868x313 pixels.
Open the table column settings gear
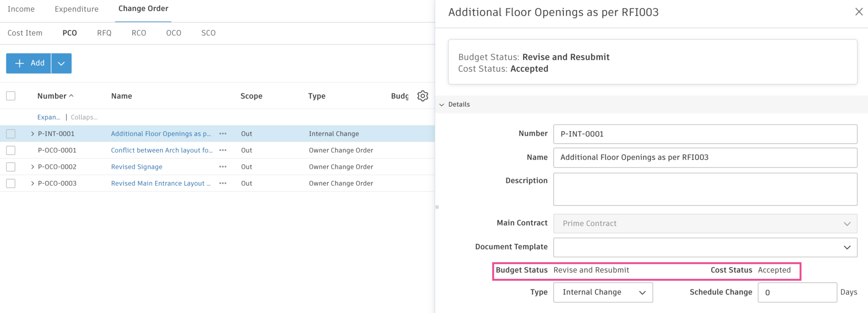point(423,96)
